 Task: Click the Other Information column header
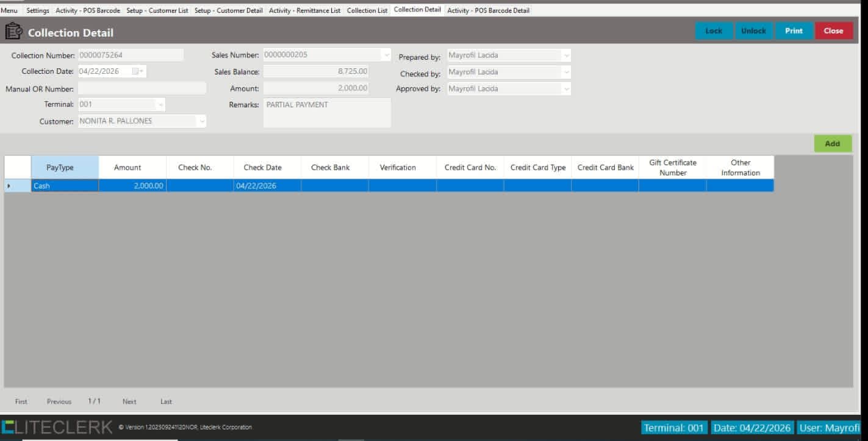tap(741, 168)
